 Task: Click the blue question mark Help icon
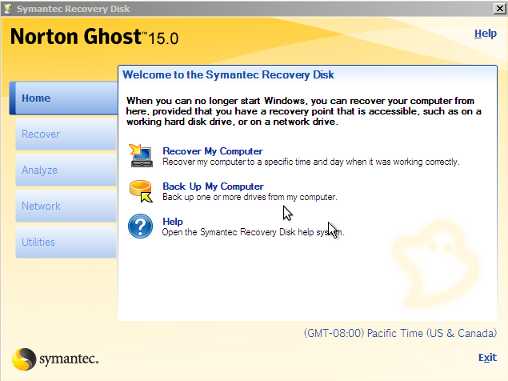tap(140, 226)
